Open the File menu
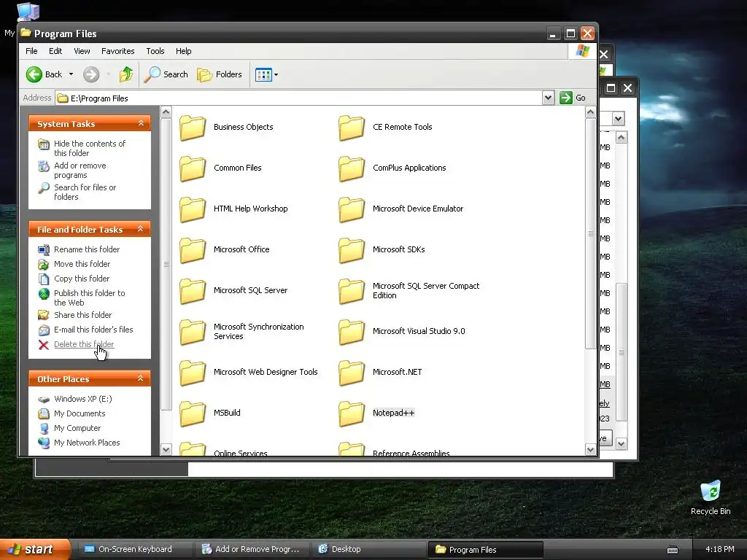Screen dimensions: 747x560 click(x=31, y=51)
